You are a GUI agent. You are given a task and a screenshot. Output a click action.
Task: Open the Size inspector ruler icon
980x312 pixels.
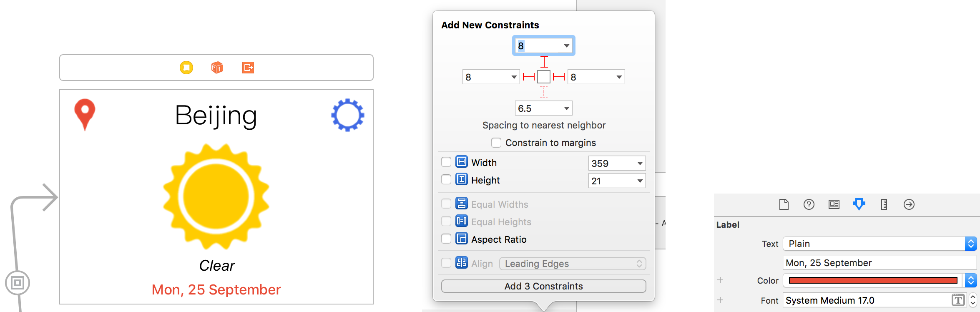(884, 204)
